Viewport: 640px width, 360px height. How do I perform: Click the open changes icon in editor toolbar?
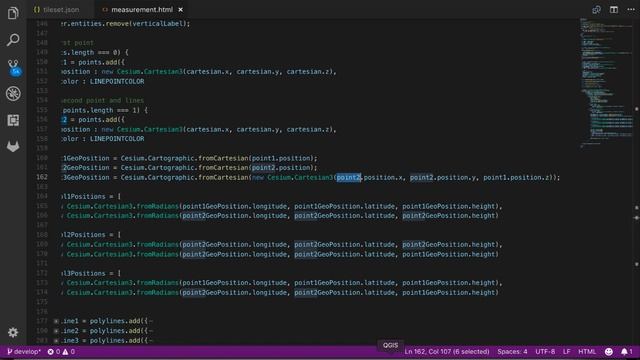click(596, 9)
